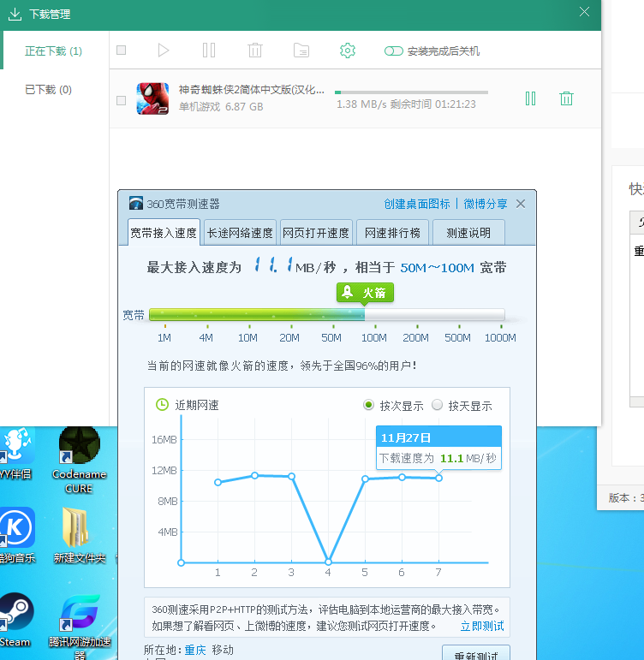Switch to the 网速排行榜 tab
This screenshot has width=644, height=660.
[x=392, y=232]
